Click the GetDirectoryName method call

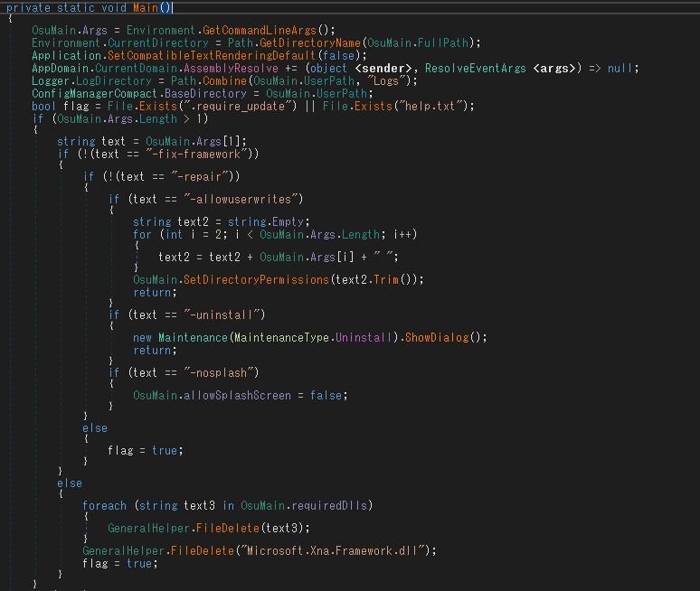tap(310, 42)
